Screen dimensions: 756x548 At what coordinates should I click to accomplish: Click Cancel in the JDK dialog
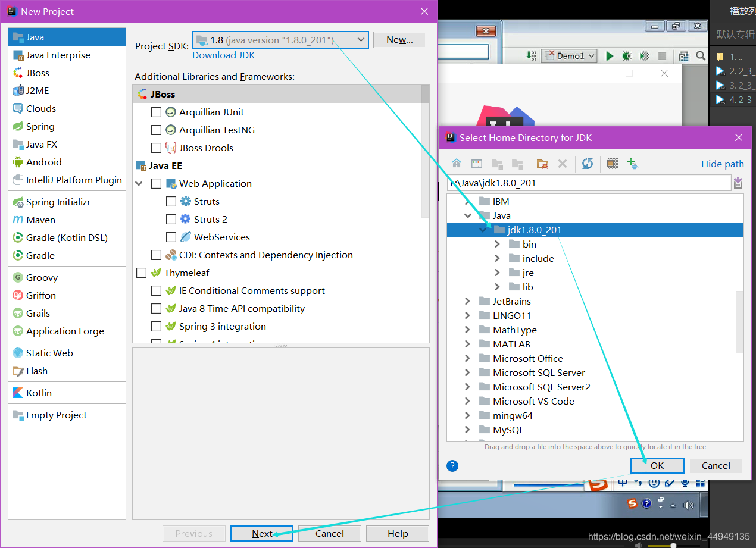coord(716,465)
